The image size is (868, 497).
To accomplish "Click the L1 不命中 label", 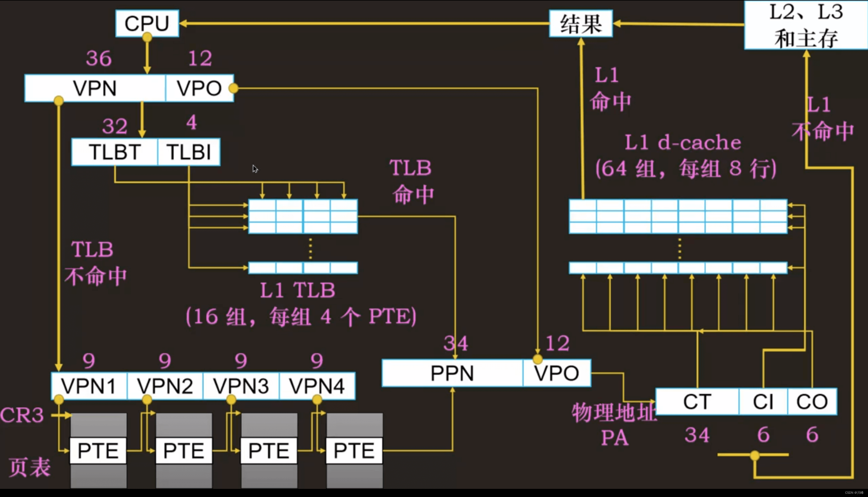I will click(x=823, y=119).
